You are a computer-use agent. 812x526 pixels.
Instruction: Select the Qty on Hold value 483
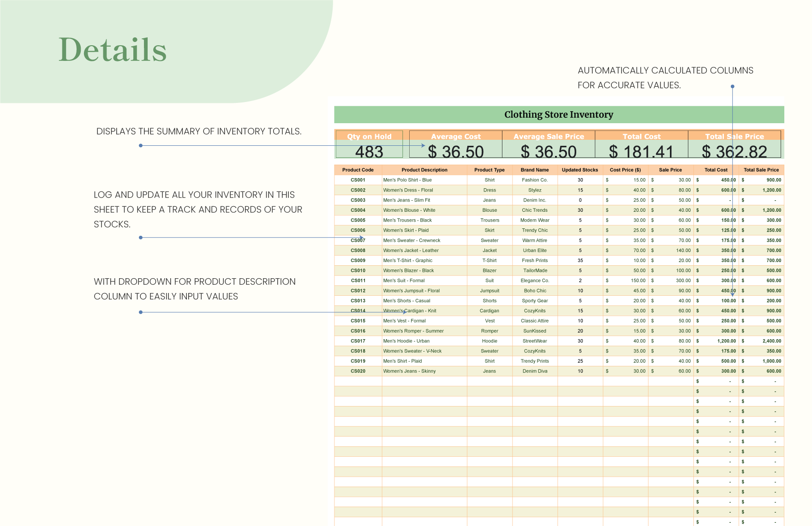click(x=369, y=152)
